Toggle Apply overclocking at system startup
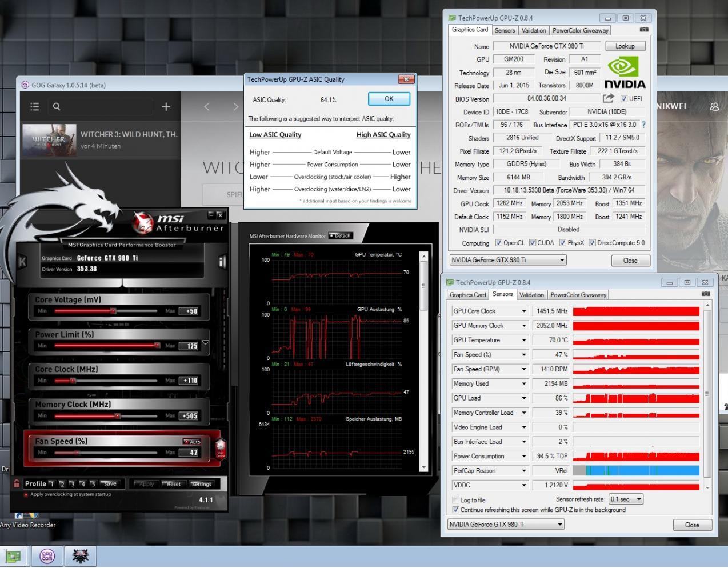The height and width of the screenshot is (568, 728). (x=26, y=495)
